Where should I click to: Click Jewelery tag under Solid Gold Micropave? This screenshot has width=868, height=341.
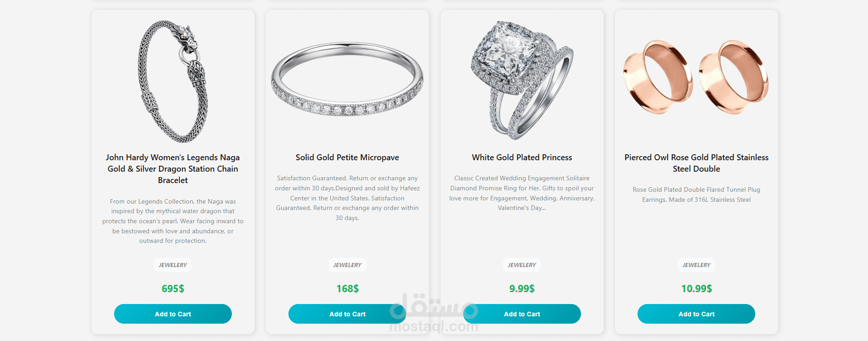click(x=347, y=265)
